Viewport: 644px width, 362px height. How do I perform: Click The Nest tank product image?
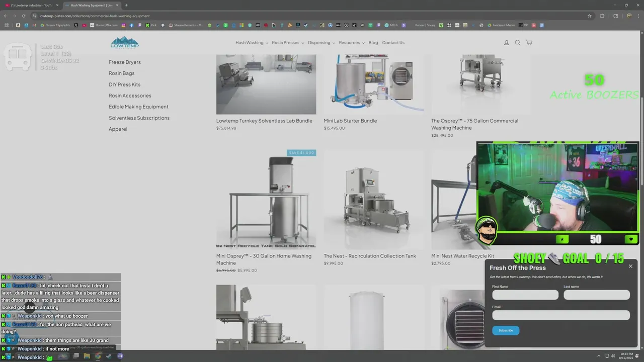click(x=374, y=199)
